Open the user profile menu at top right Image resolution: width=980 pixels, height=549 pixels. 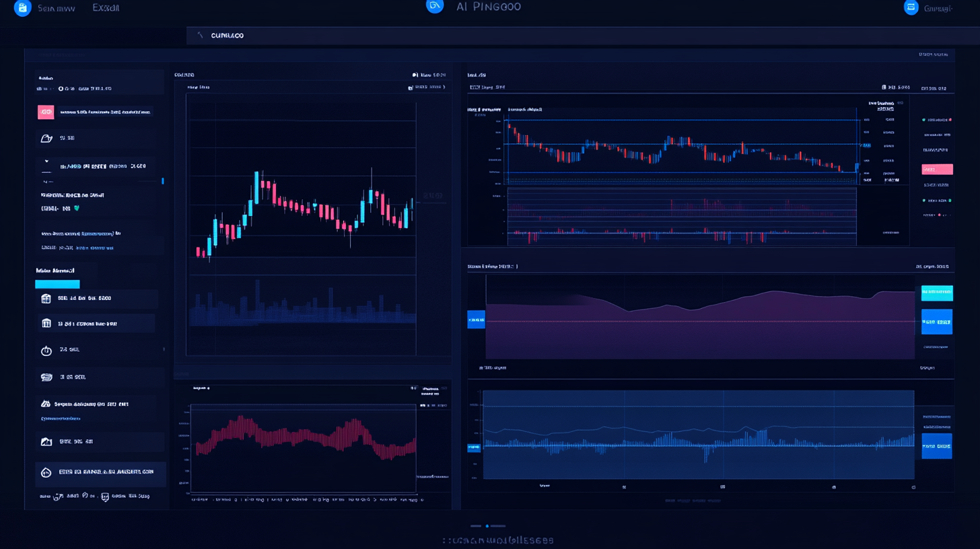click(x=912, y=7)
